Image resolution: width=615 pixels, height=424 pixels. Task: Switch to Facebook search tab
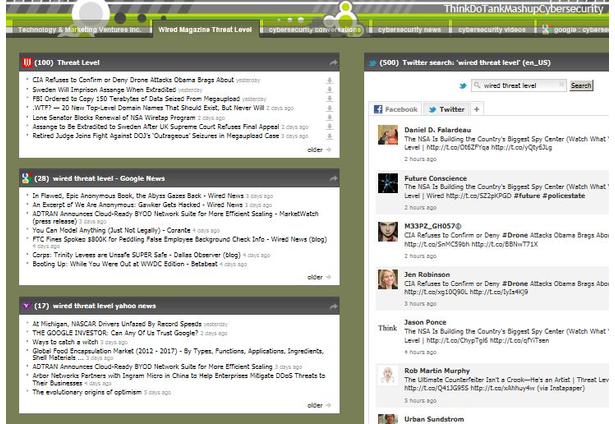click(395, 109)
